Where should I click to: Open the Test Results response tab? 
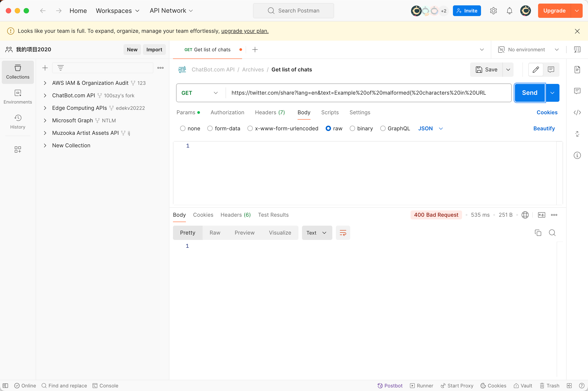coord(273,215)
